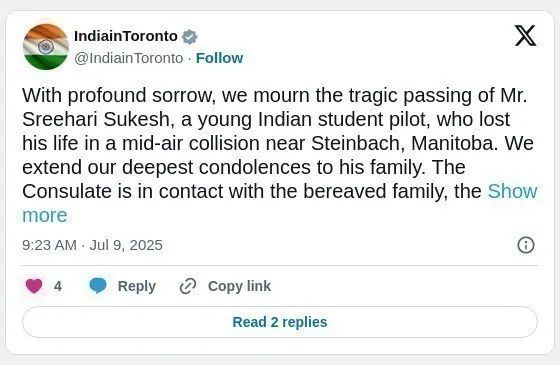This screenshot has width=560, height=365.
Task: Click the blue reply speech bubble icon
Action: (98, 285)
